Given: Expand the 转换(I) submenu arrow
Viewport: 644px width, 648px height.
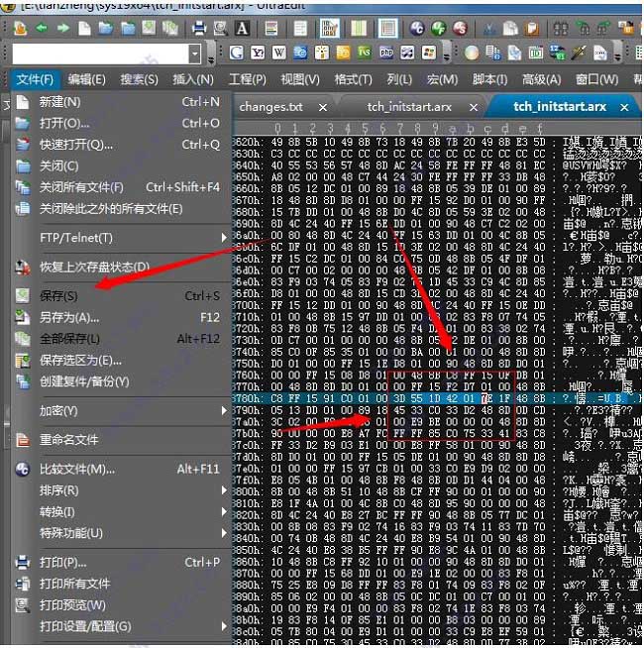Looking at the screenshot, I should [x=224, y=511].
